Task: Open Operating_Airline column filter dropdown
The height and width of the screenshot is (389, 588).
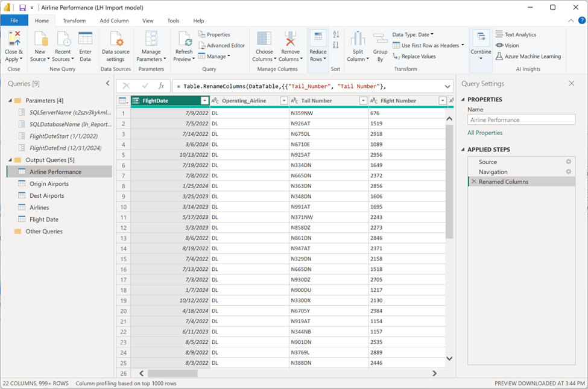Action: (x=284, y=101)
